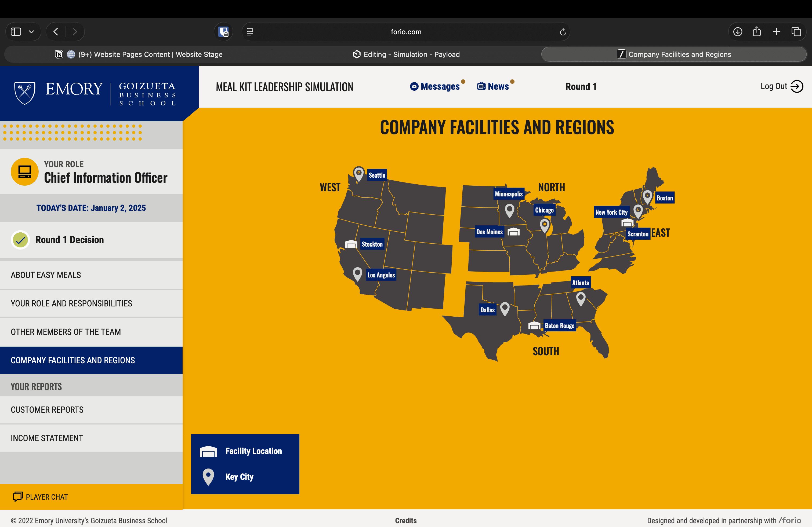This screenshot has width=812, height=527.
Task: Open the Player Chat panel
Action: pos(40,497)
